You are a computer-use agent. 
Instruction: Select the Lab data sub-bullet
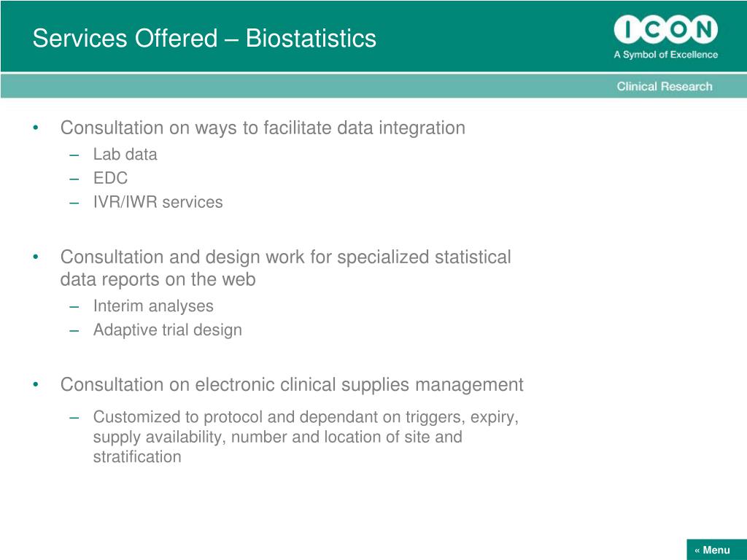[x=125, y=155]
